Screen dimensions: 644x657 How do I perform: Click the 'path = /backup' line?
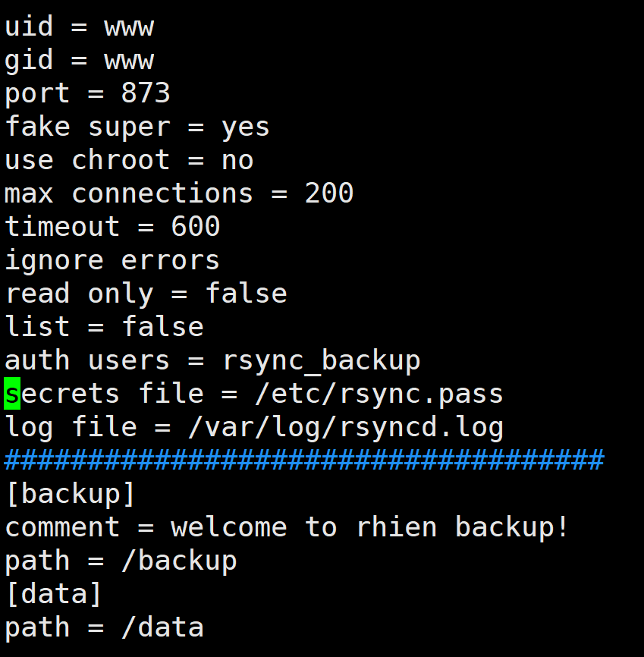[121, 561]
